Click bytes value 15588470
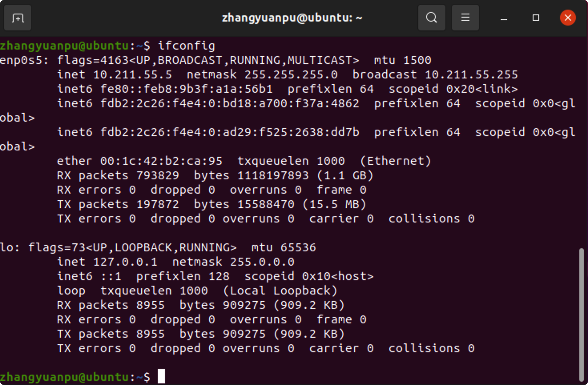This screenshot has width=588, height=385. pyautogui.click(x=266, y=204)
